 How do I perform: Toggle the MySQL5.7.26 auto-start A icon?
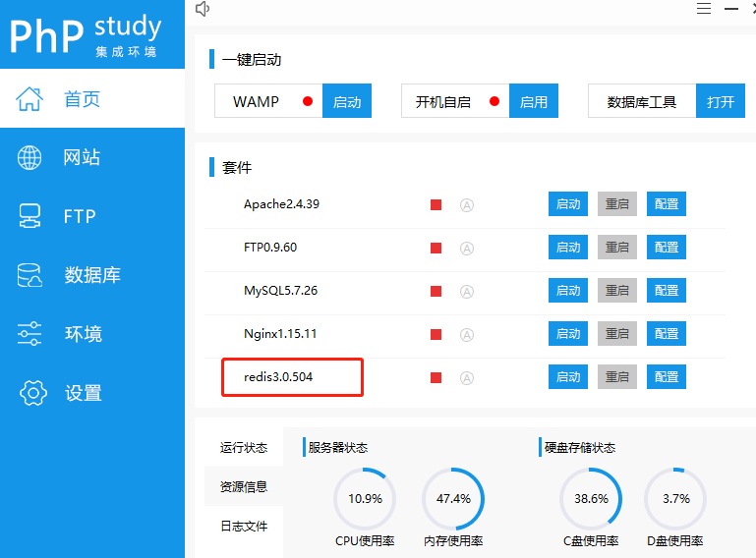(x=467, y=292)
